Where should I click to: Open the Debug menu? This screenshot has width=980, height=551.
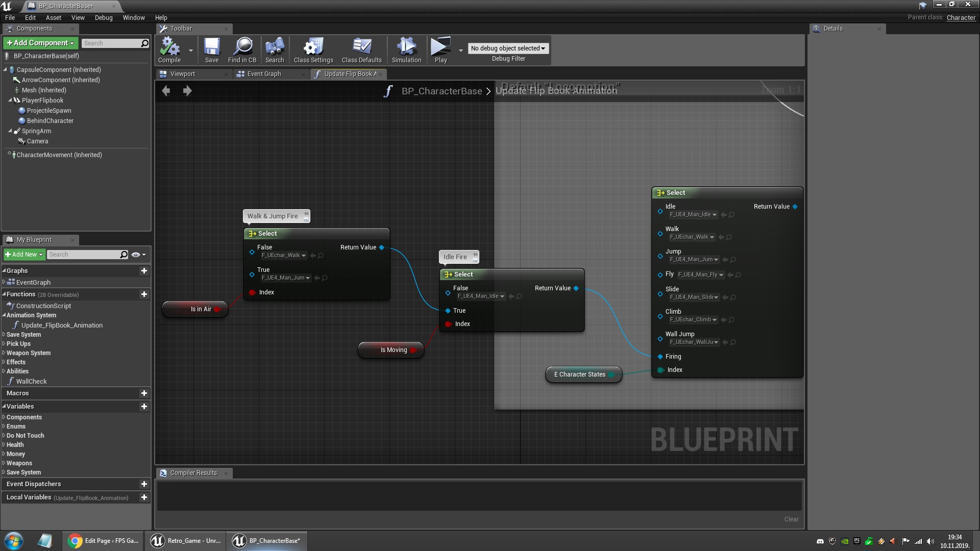click(x=104, y=17)
